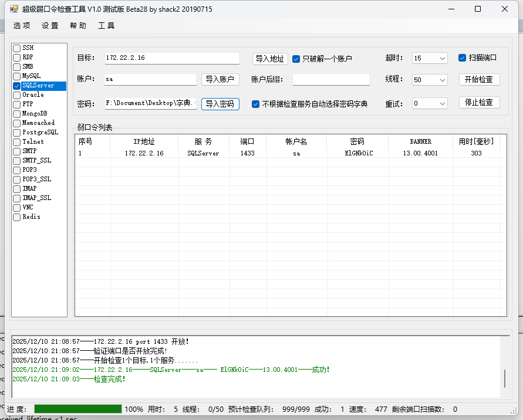Screen dimensions: 523x420
Task: Click the log line port 1433 开放
Action: click(x=101, y=341)
